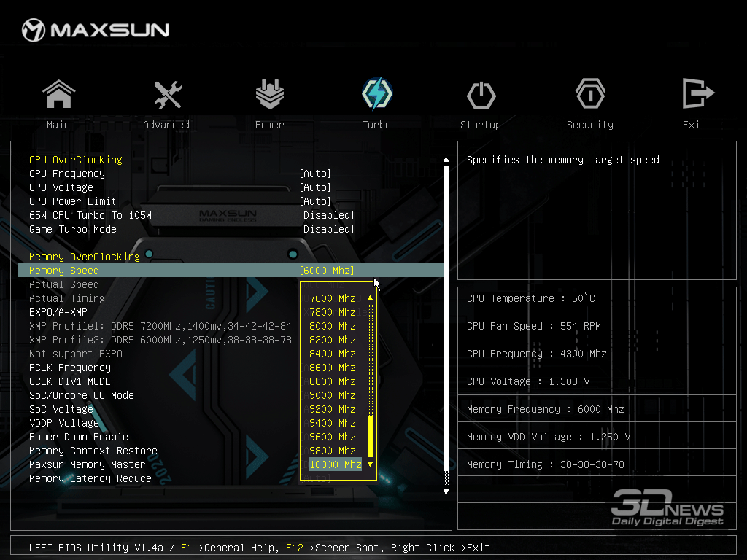Image resolution: width=747 pixels, height=560 pixels.
Task: Open the CPU Voltage [Auto] value
Action: [315, 187]
